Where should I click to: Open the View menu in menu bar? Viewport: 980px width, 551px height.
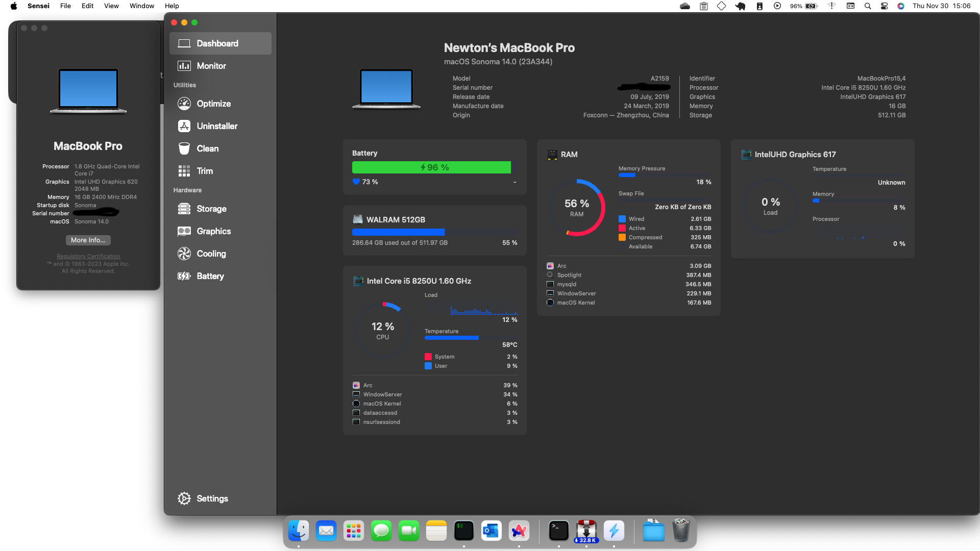[x=111, y=6]
